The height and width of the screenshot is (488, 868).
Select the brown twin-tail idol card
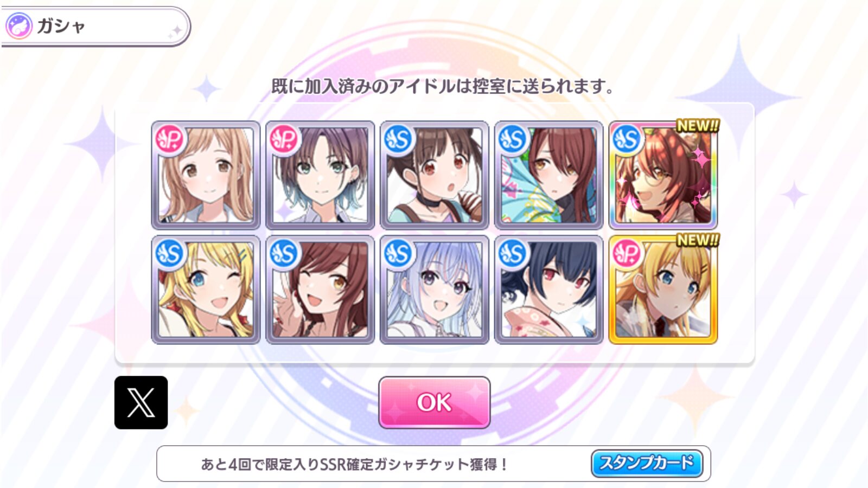coord(435,175)
